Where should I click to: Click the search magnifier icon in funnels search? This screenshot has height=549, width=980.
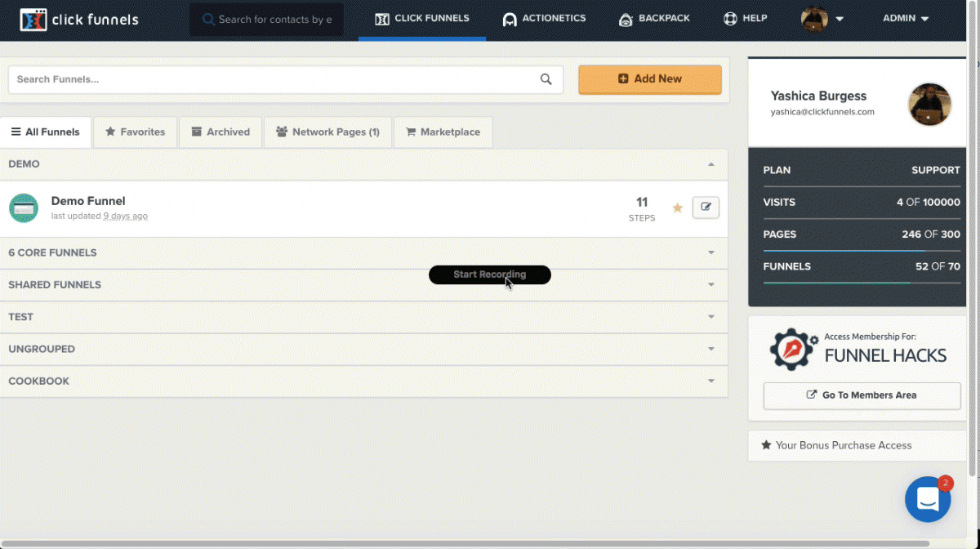click(x=546, y=79)
